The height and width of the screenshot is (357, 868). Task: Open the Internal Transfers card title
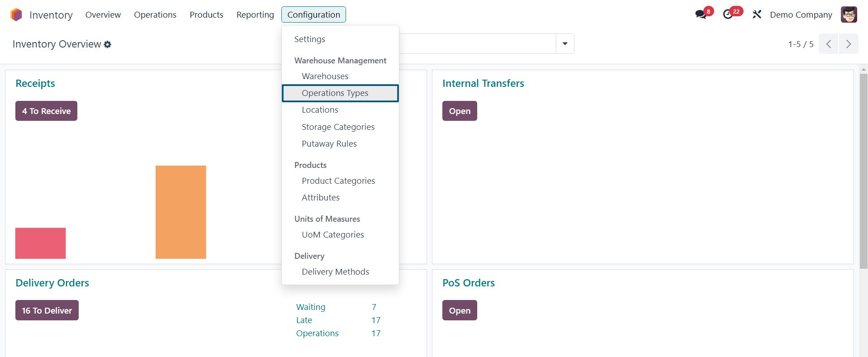(x=483, y=83)
